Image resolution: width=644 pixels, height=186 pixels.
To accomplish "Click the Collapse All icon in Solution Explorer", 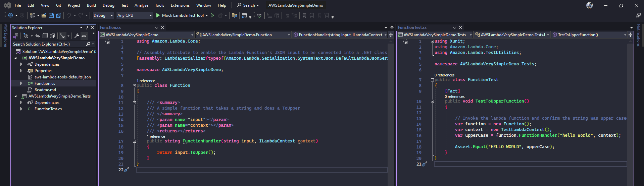I will [x=45, y=36].
